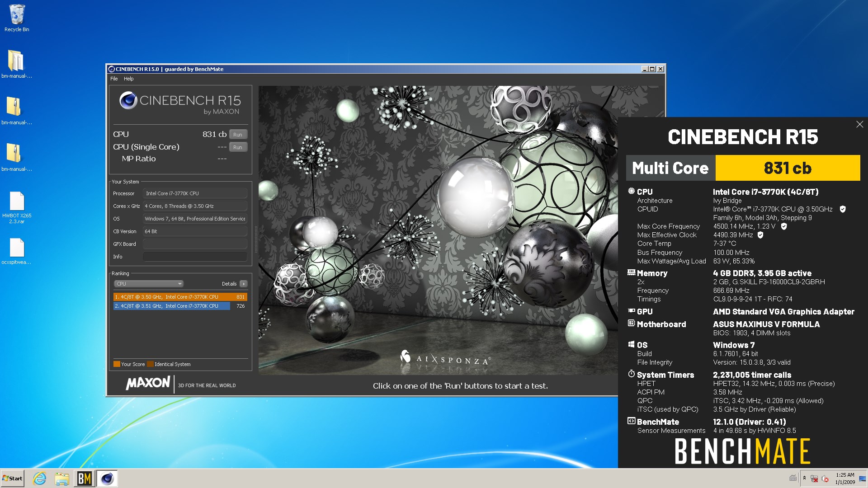Maximize the Cinebench window

point(652,69)
